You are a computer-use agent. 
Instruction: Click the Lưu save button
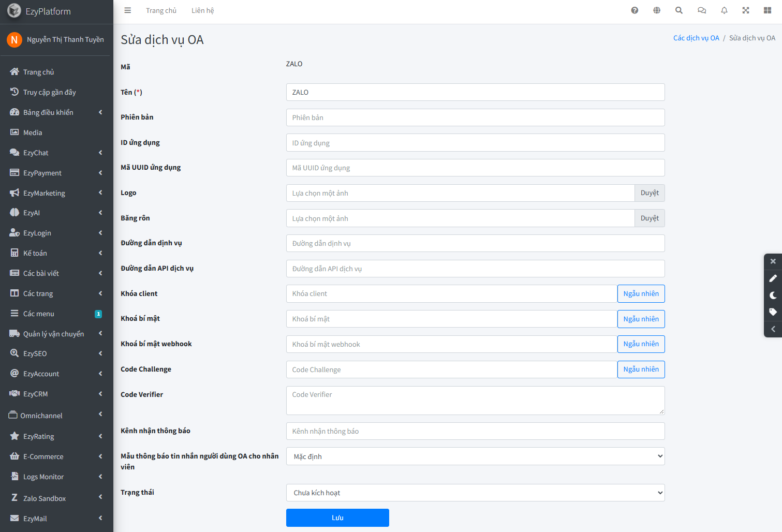pos(337,518)
